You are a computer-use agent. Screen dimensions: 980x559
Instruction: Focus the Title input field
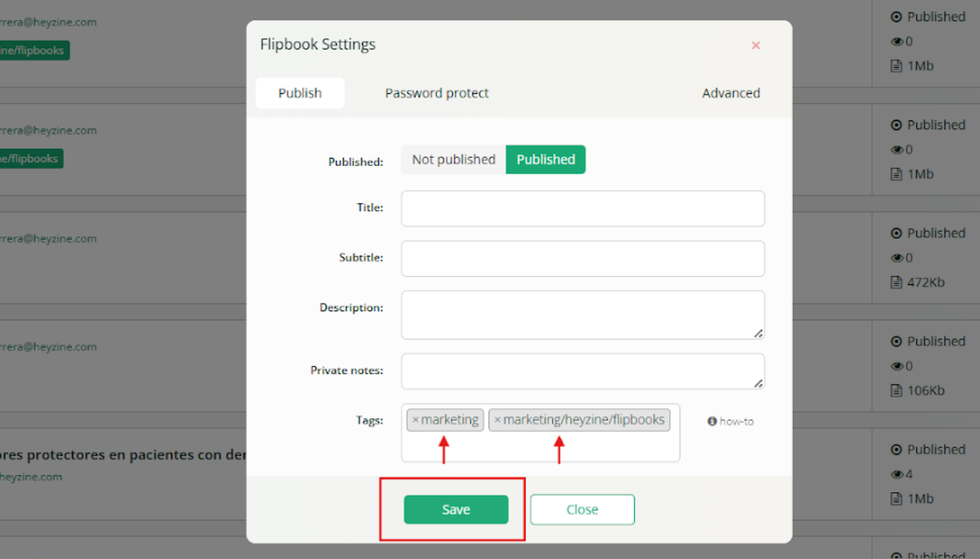(x=582, y=209)
